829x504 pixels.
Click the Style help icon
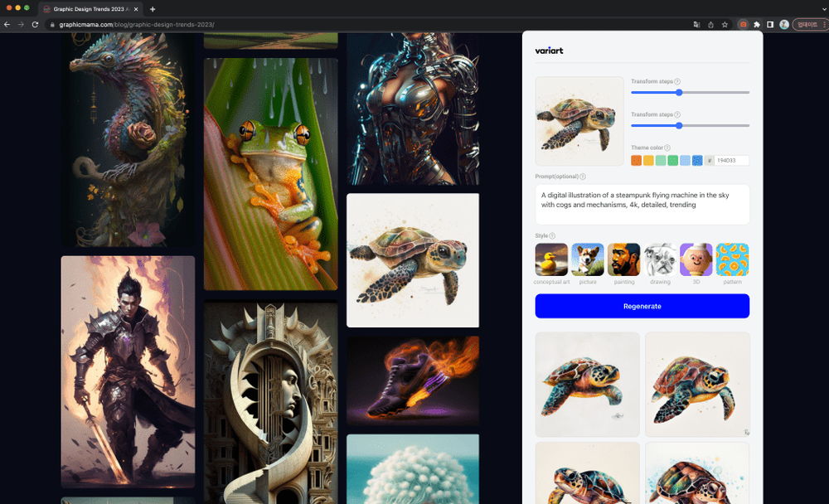coord(552,236)
